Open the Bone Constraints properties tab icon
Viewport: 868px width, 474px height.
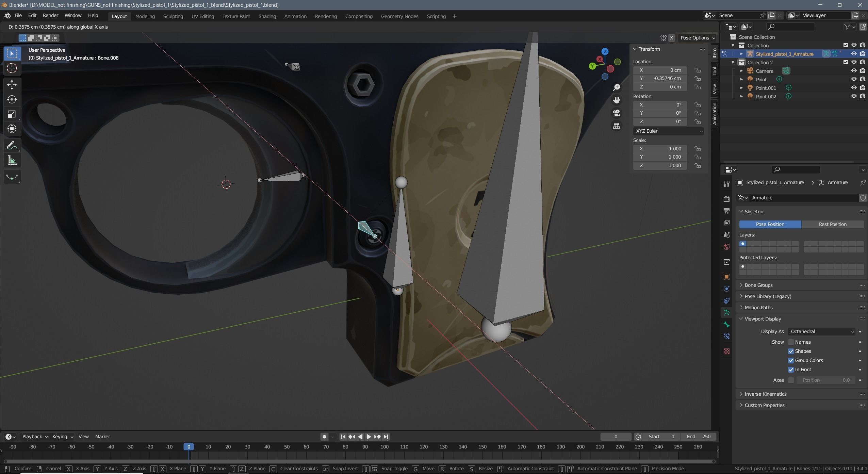[726, 337]
